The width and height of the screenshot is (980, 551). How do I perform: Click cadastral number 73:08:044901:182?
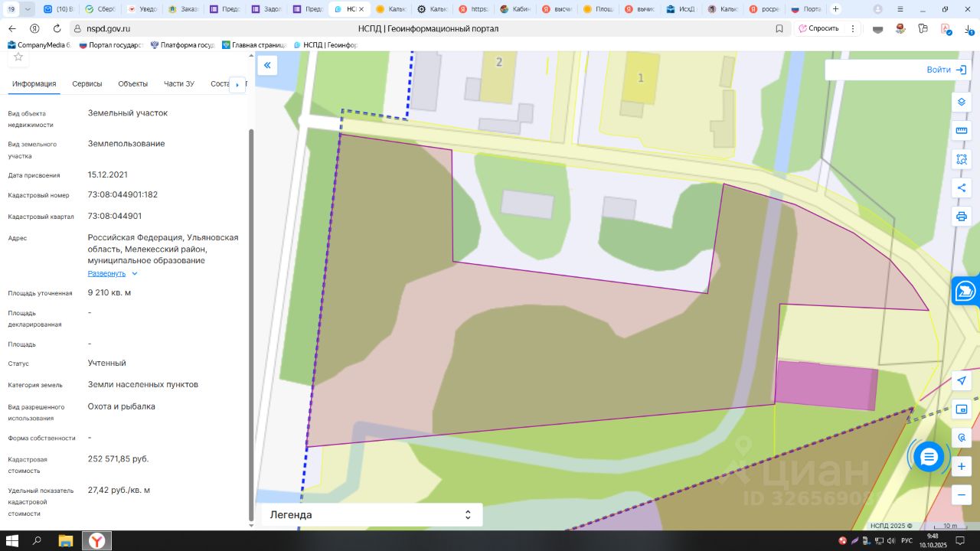pos(122,195)
